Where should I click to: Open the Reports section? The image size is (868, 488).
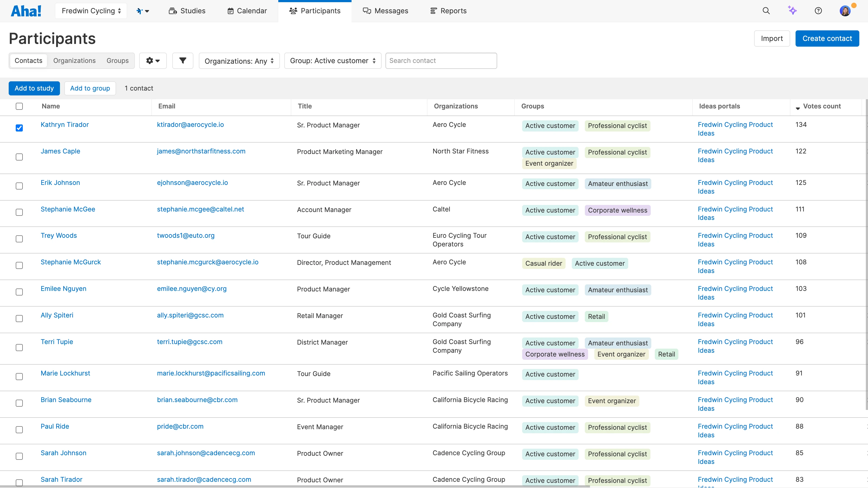tap(448, 11)
